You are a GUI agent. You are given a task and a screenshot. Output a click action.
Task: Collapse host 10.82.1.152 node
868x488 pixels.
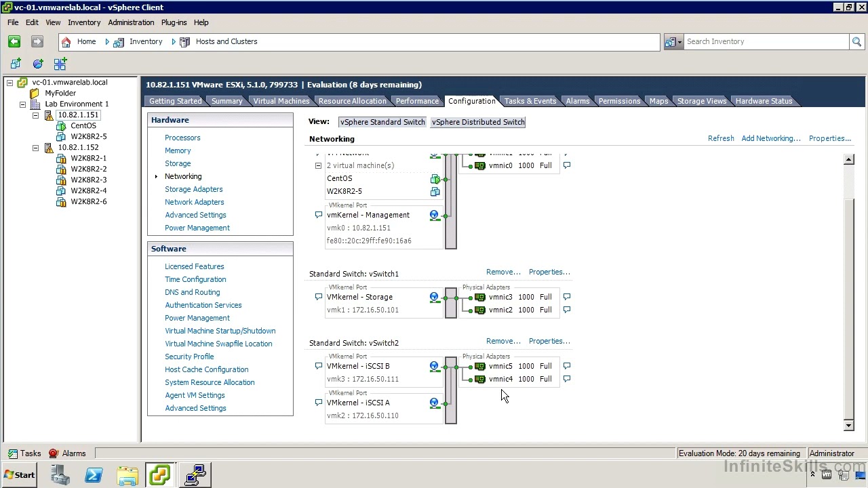click(35, 148)
